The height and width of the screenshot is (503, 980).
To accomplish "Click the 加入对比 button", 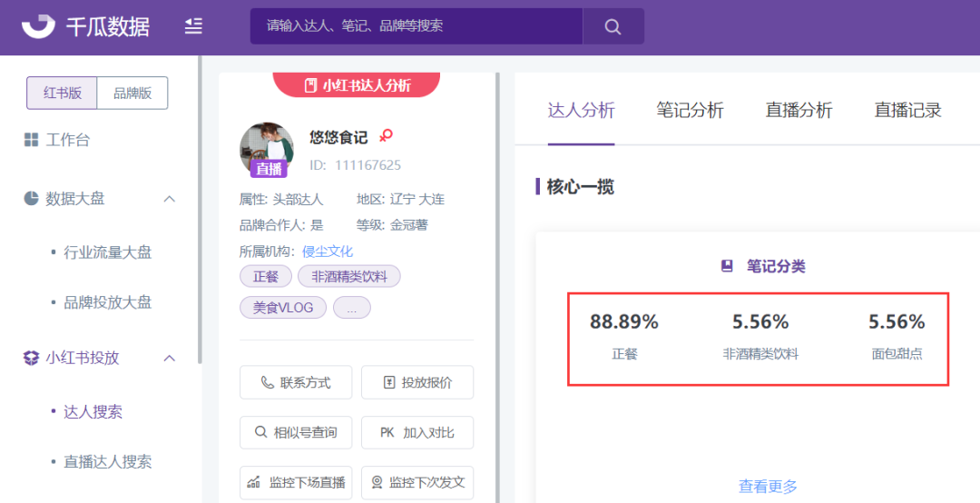I will tap(417, 432).
